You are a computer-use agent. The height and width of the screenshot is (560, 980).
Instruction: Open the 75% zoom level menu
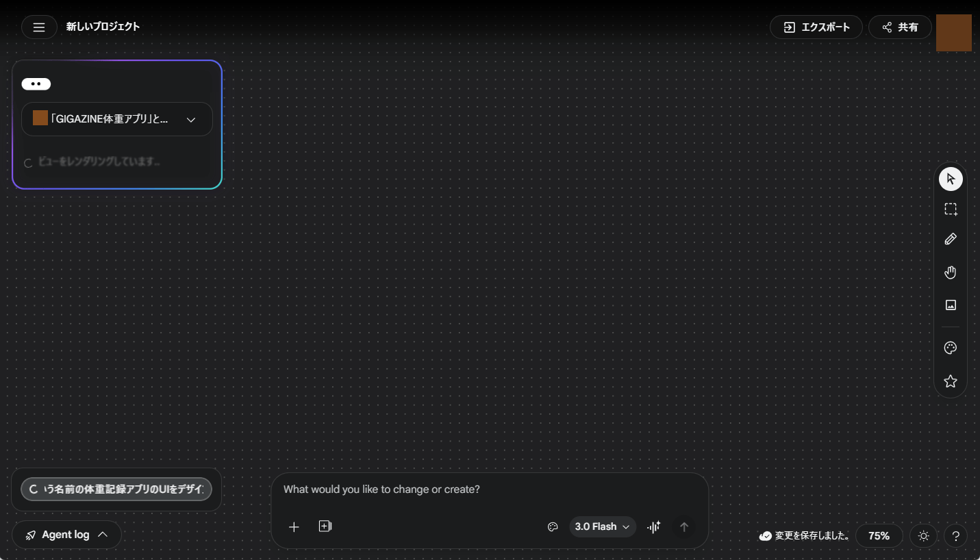(879, 536)
